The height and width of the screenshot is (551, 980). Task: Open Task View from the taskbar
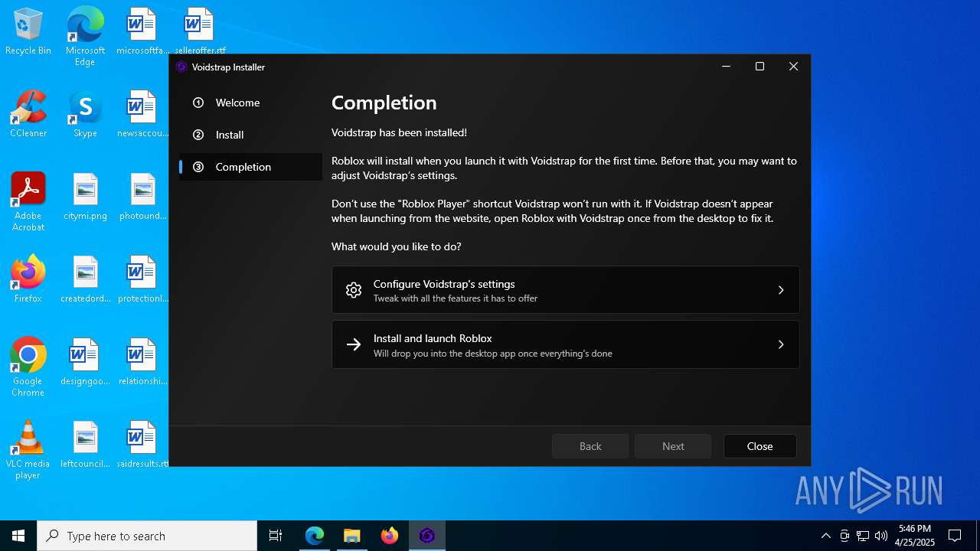(276, 536)
